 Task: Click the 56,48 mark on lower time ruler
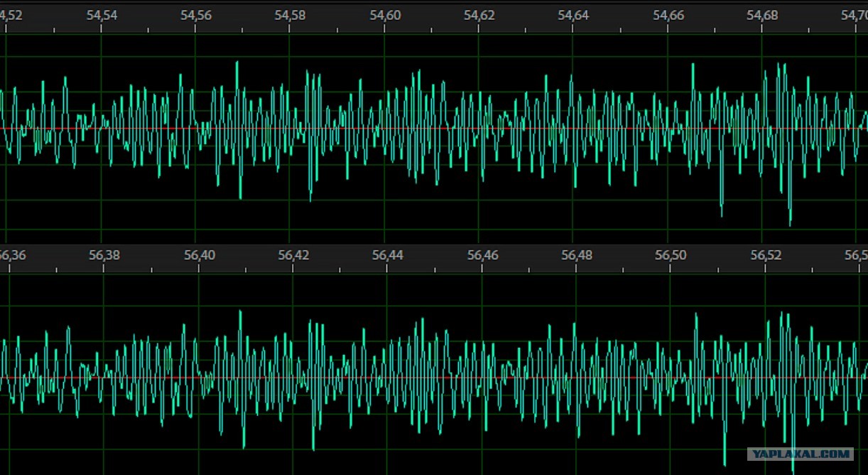577,255
